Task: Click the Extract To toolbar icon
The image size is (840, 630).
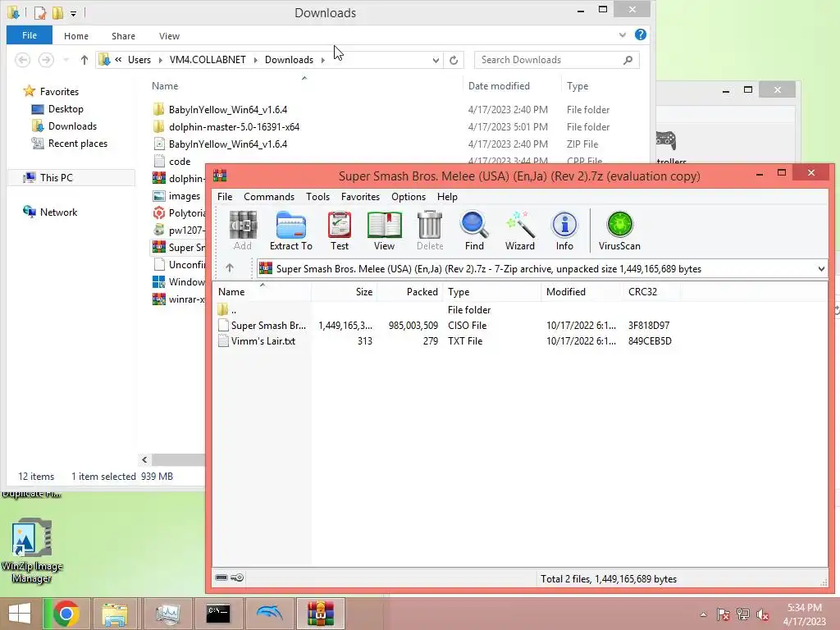Action: [x=291, y=231]
